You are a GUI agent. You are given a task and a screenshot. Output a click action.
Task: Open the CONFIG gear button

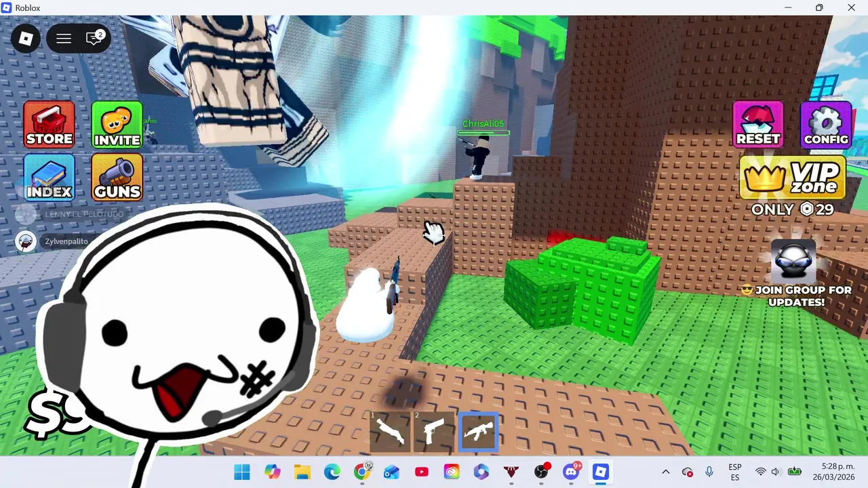point(826,124)
